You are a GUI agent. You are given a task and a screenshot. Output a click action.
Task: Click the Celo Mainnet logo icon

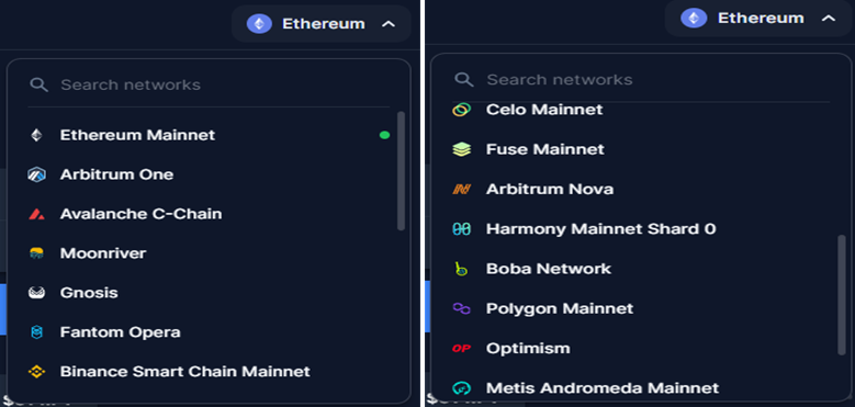(x=461, y=109)
